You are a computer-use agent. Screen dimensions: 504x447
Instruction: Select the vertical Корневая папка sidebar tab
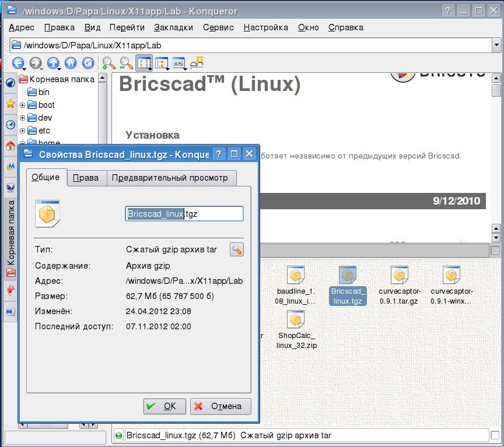[x=10, y=239]
